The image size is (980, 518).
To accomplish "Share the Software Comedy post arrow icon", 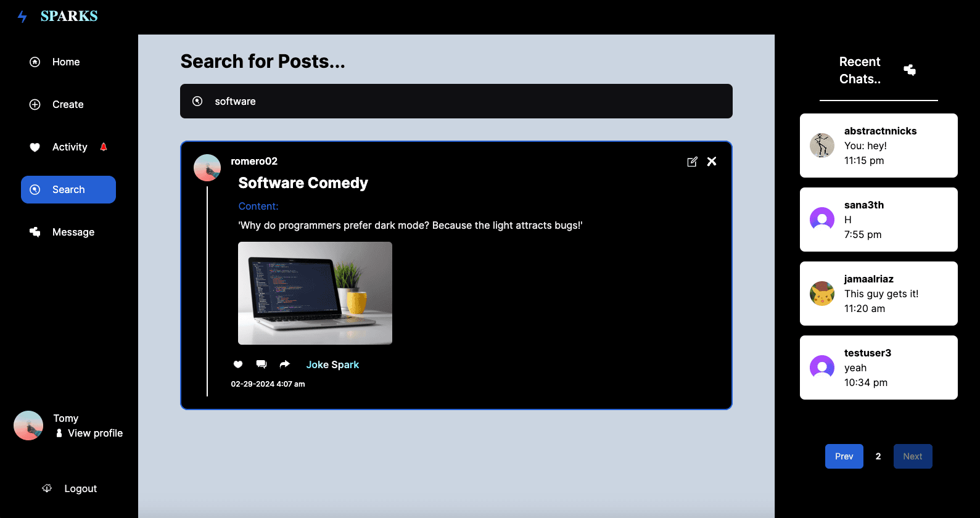I will coord(284,364).
